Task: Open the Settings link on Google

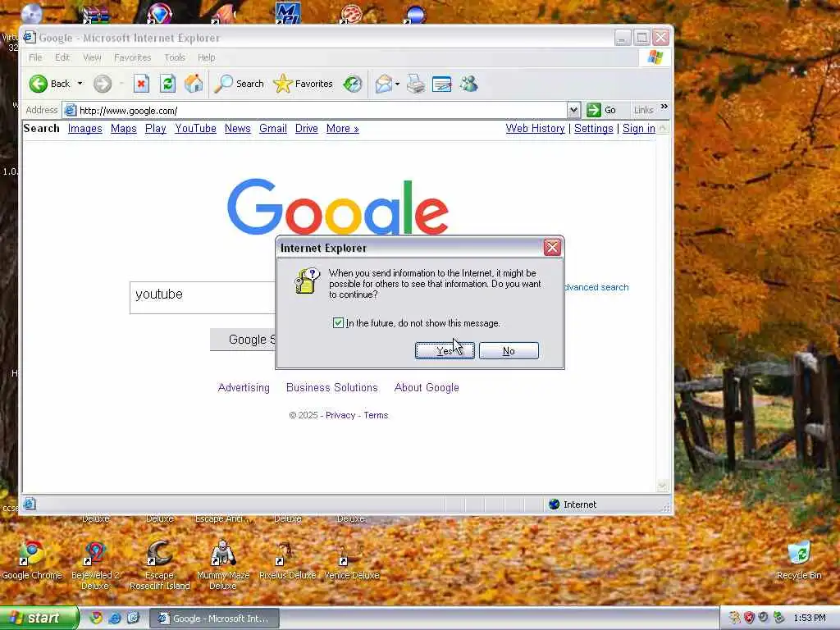Action: [594, 129]
